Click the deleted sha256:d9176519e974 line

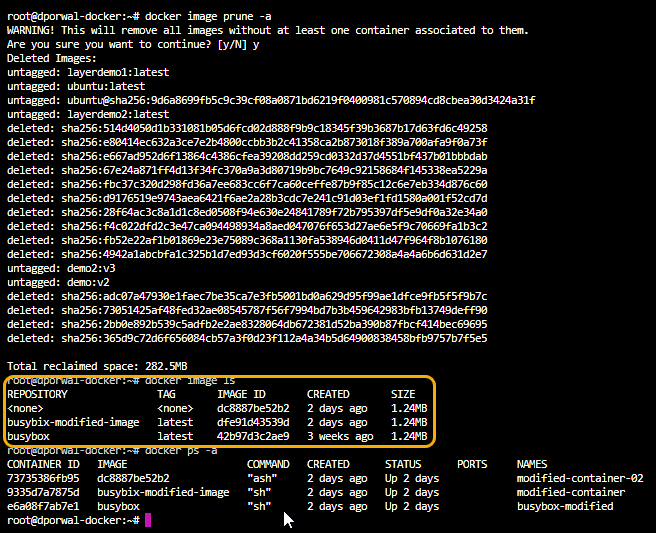[247, 198]
